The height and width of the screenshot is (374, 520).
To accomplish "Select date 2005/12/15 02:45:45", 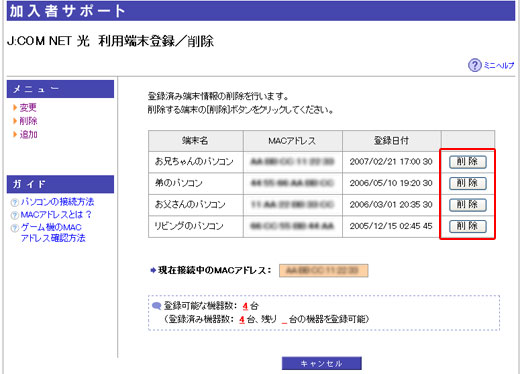I will [391, 226].
